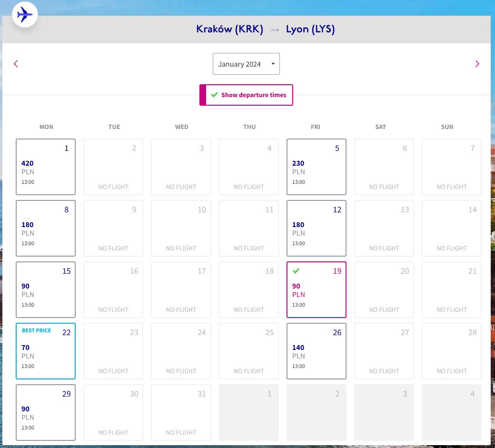This screenshot has width=495, height=448.
Task: Click the BEST PRICE label
Action: point(36,330)
